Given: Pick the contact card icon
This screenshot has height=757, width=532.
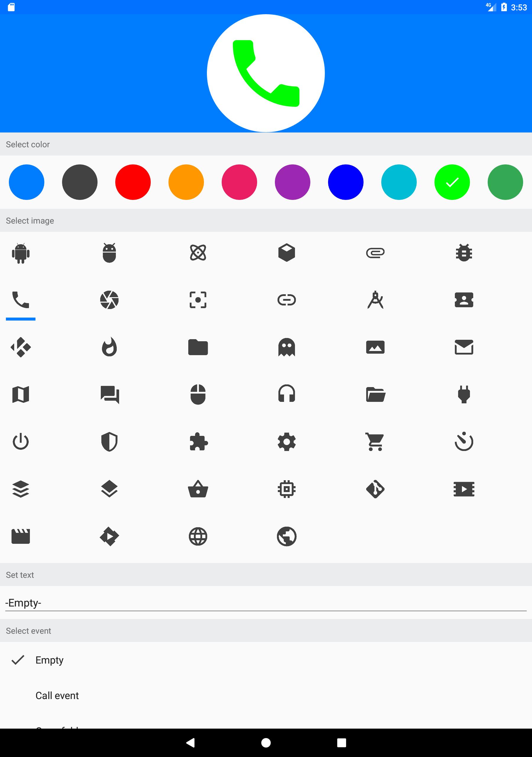Looking at the screenshot, I should pyautogui.click(x=464, y=300).
